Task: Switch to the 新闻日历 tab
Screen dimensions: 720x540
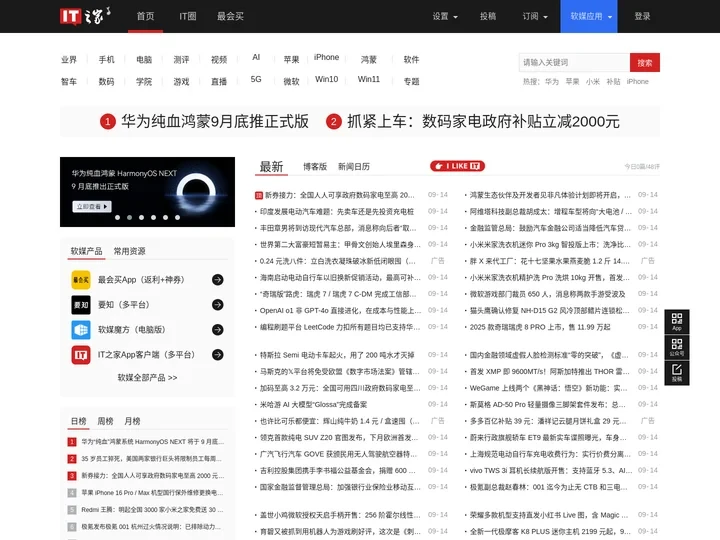Action: click(354, 167)
